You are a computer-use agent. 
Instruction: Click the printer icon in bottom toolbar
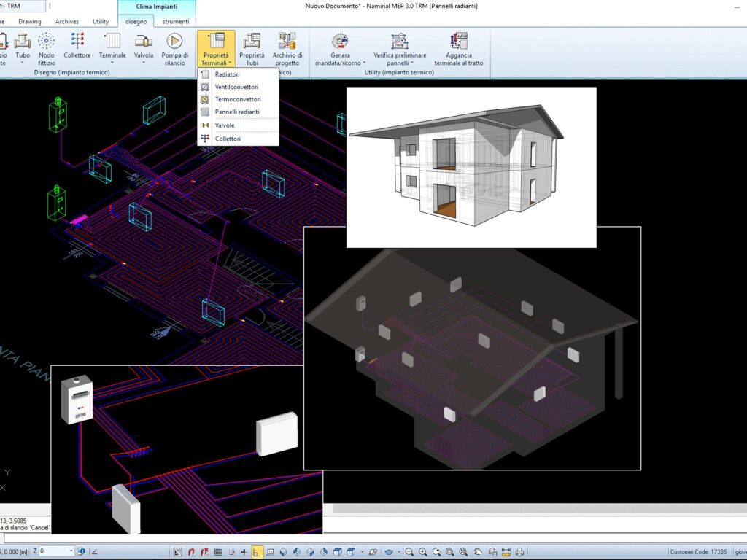pos(519,552)
